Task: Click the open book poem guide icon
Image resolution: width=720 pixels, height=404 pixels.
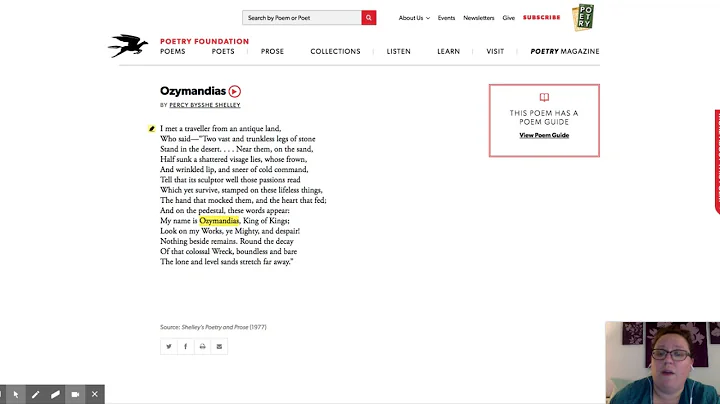Action: point(544,97)
